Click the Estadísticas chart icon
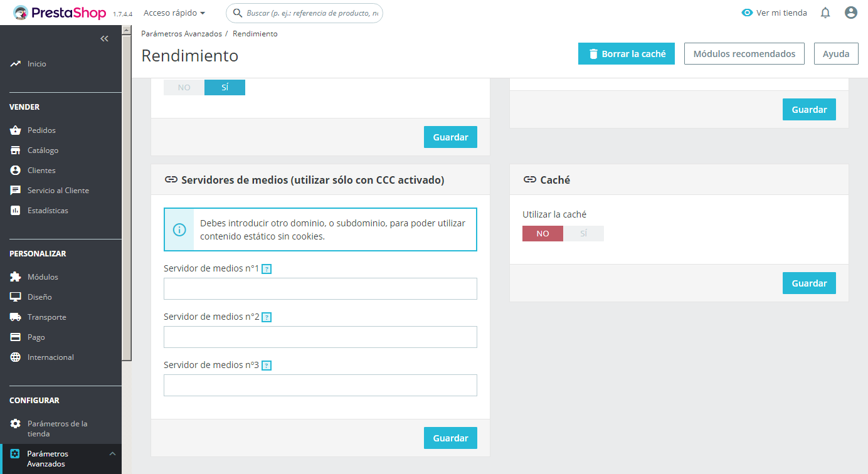The width and height of the screenshot is (868, 474). point(16,211)
